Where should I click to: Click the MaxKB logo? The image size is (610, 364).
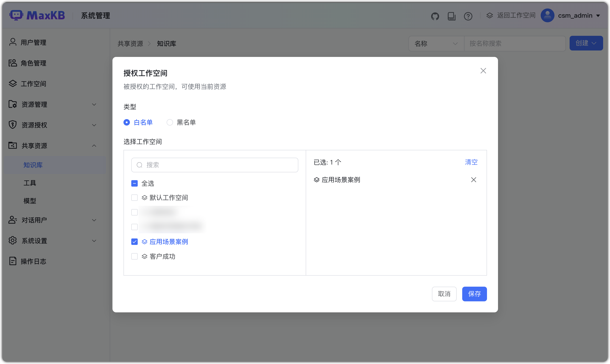[x=37, y=15]
